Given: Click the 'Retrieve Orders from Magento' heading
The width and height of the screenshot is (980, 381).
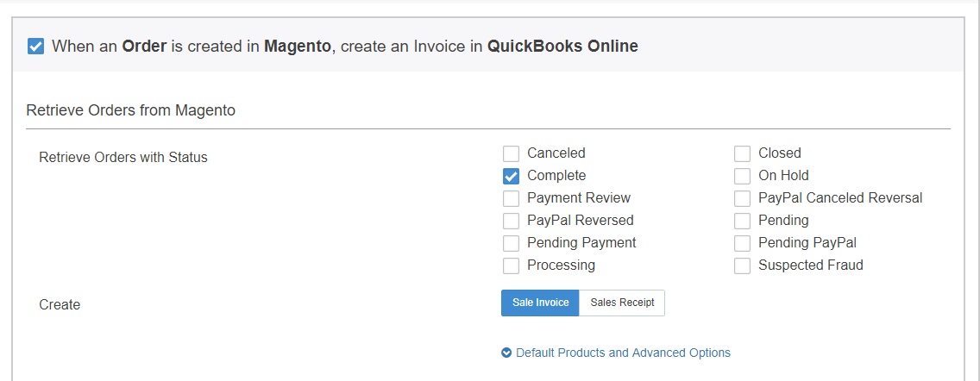Looking at the screenshot, I should [130, 110].
